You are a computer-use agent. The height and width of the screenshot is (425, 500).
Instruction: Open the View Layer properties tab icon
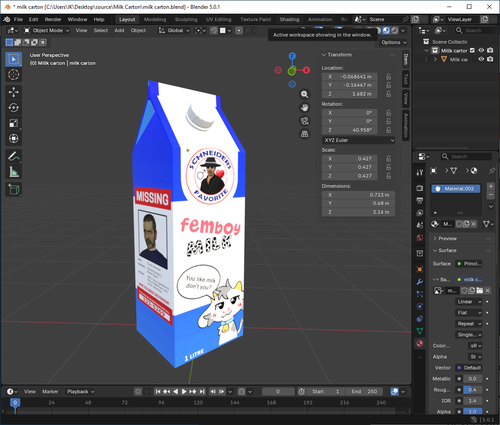point(420,213)
